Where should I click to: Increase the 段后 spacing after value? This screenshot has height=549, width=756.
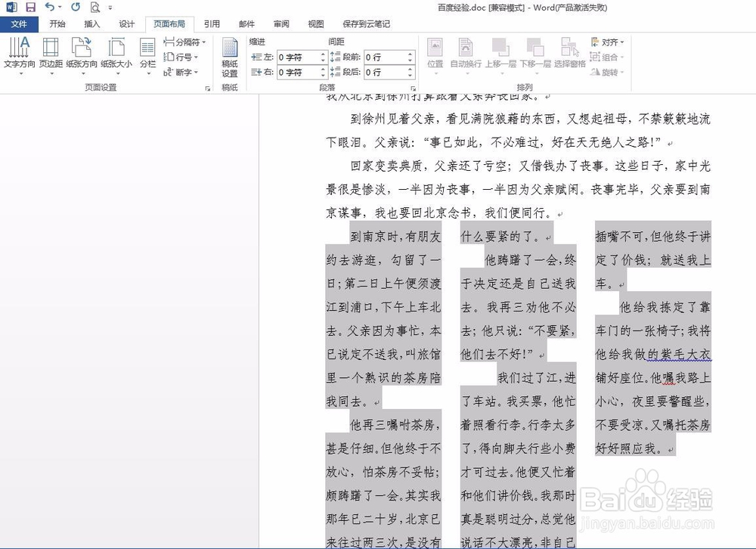pos(411,69)
